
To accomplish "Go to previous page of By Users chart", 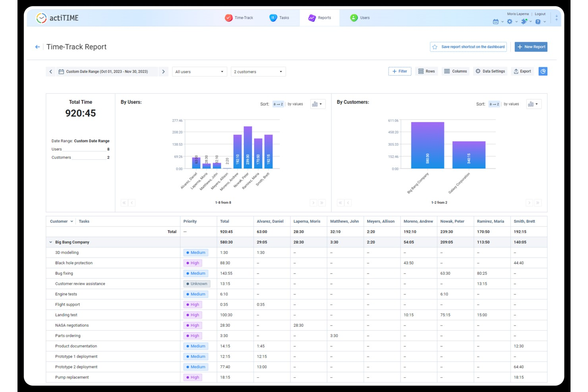I will point(132,203).
